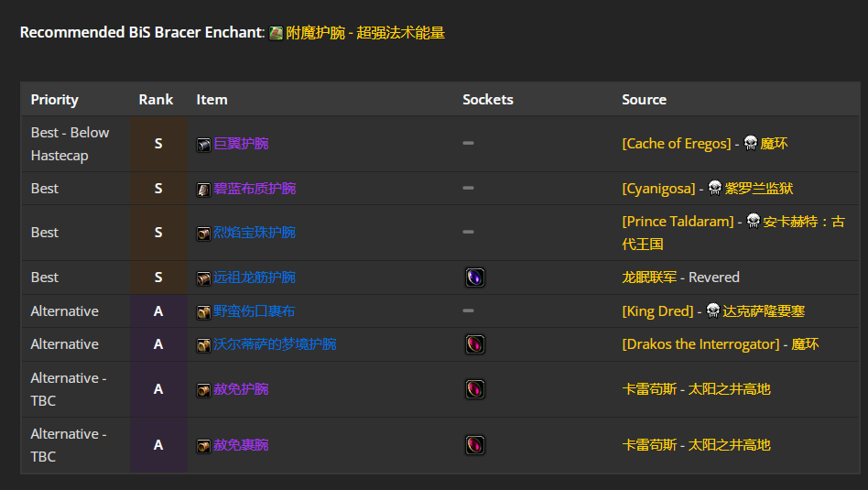This screenshot has height=490, width=868.
Task: Click the purple gem socket for 远祖龙筋护腕
Action: coord(475,278)
